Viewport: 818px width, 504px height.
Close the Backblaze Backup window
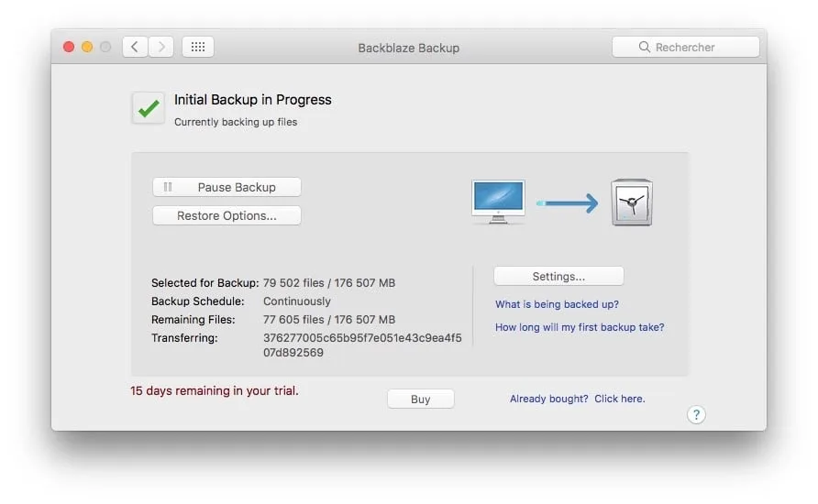pyautogui.click(x=69, y=47)
